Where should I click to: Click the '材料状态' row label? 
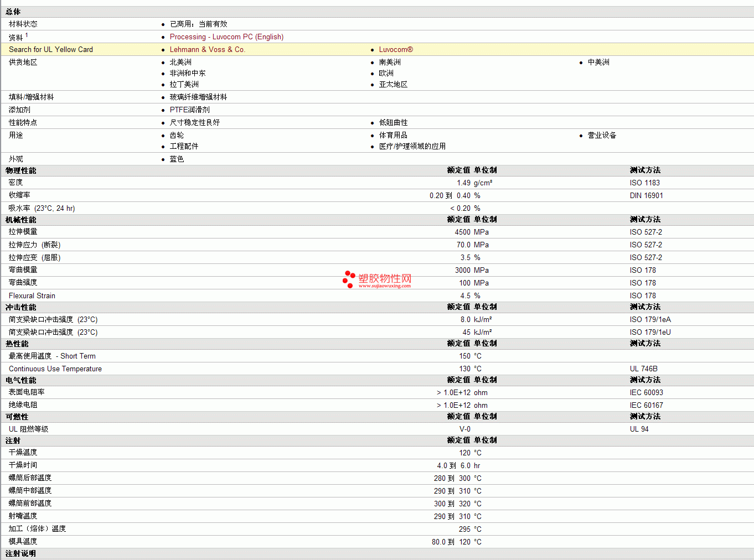pos(23,24)
